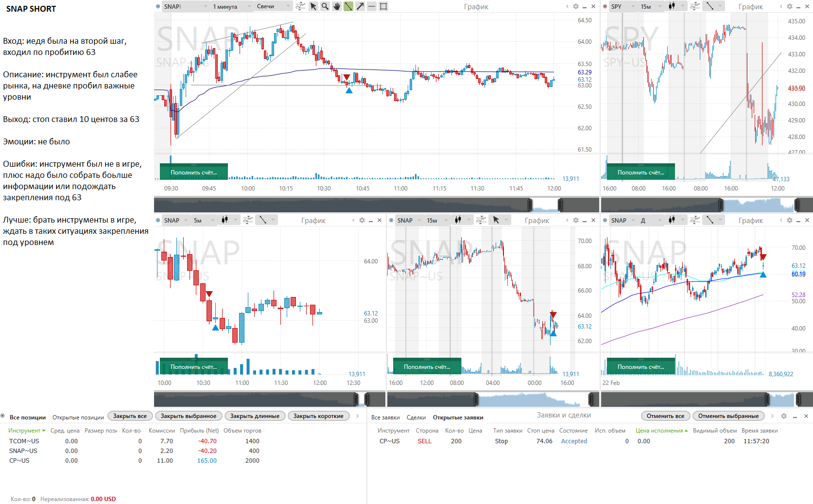The width and height of the screenshot is (813, 504).
Task: Toggle link indicator of SNAP 15m chart
Action: (391, 220)
